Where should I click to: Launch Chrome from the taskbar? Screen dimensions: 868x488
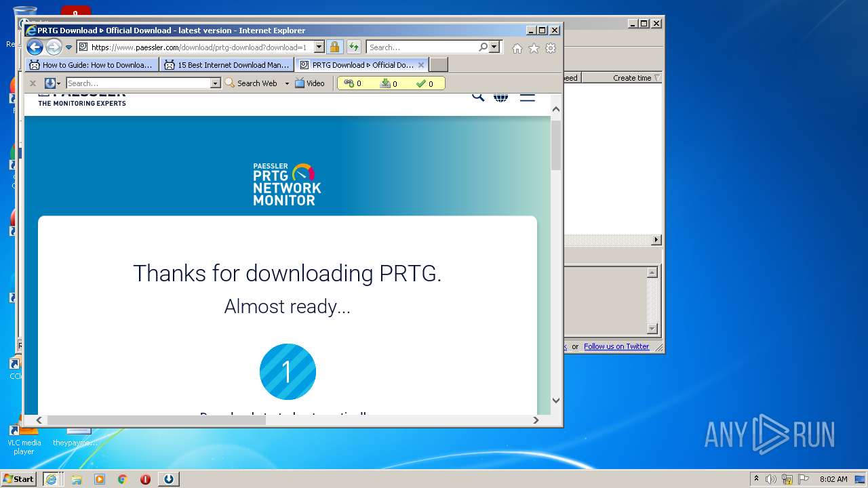[x=123, y=479]
